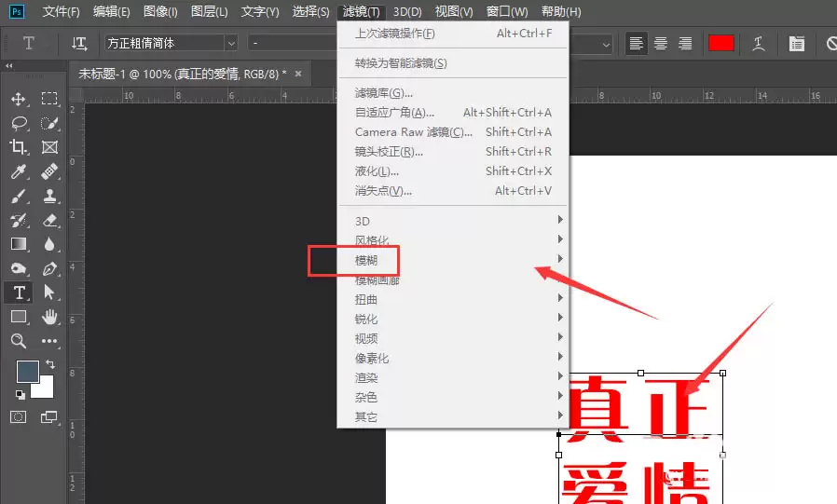Click the Type tool preset picker

(28, 43)
